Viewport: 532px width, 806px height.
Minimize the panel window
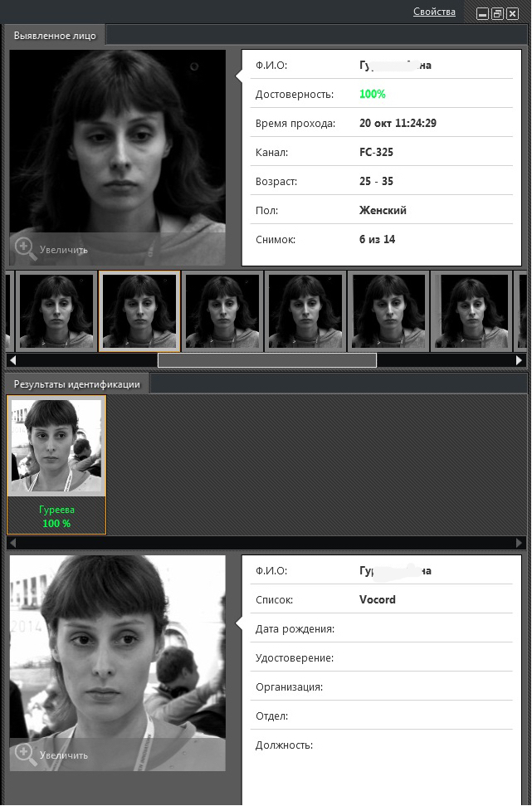(x=482, y=13)
